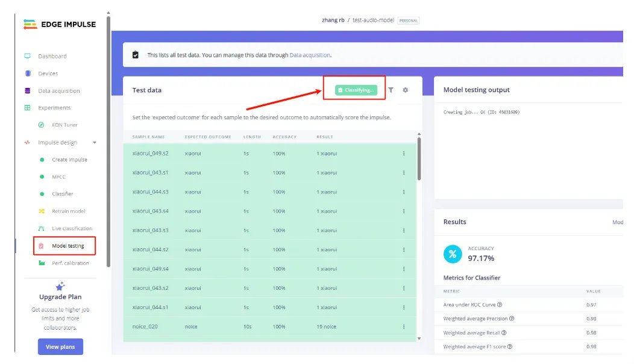Click the test-audio-model project name
This screenshot has height=364, width=634.
click(x=373, y=20)
